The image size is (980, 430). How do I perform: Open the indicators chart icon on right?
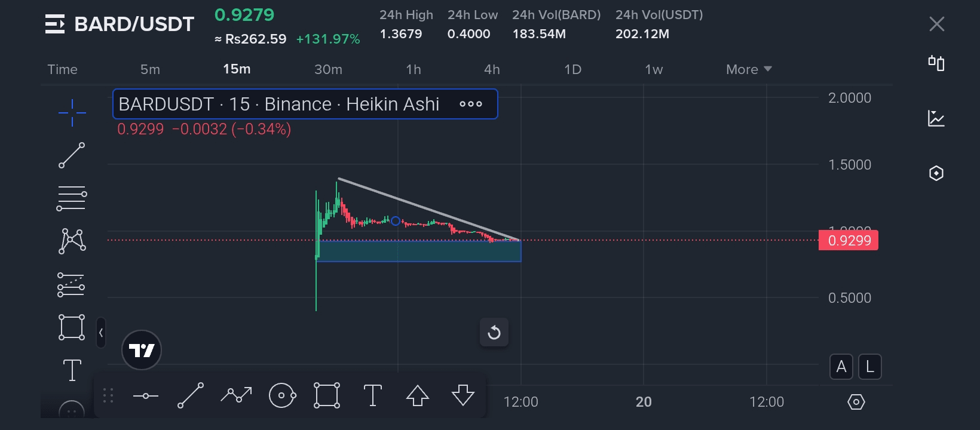pos(936,118)
